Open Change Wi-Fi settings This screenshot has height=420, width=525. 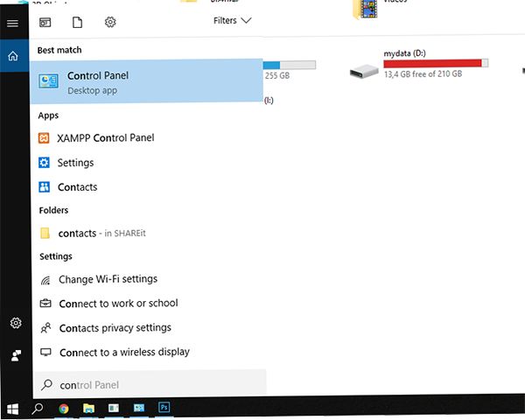click(107, 279)
